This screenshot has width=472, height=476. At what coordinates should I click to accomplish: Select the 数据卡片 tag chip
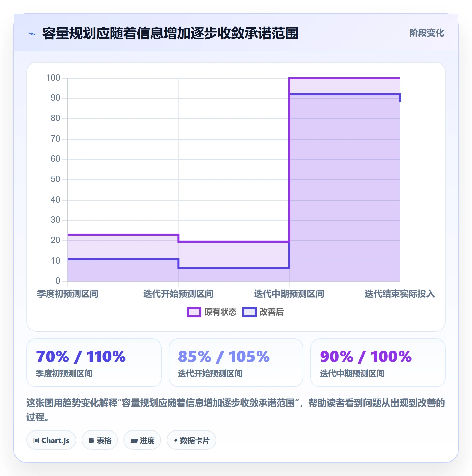191,440
